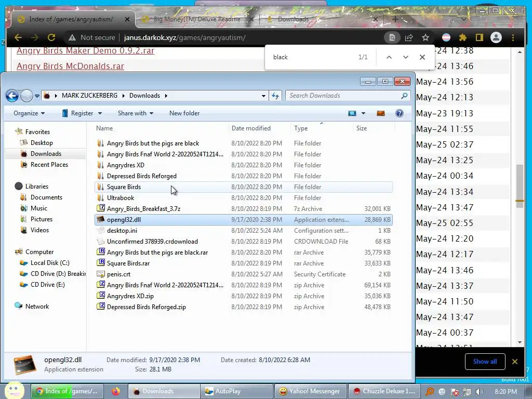Open the Organize menu
The height and width of the screenshot is (399, 532).
point(29,113)
